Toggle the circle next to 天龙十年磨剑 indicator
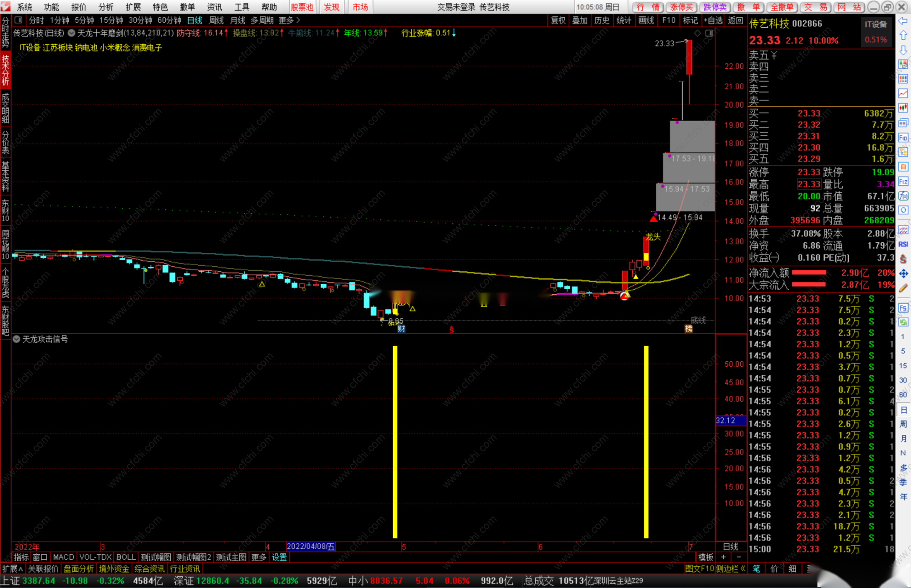This screenshot has height=588, width=911. (x=72, y=33)
